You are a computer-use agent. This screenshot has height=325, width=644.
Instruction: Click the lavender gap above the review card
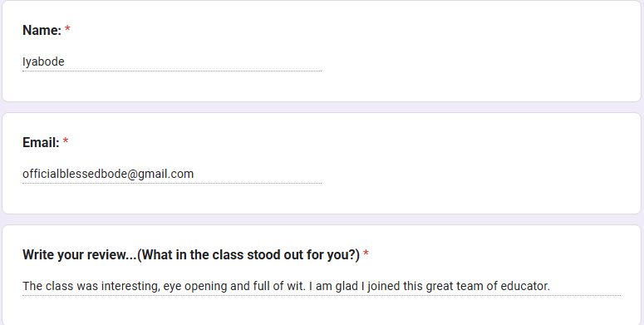(x=322, y=219)
